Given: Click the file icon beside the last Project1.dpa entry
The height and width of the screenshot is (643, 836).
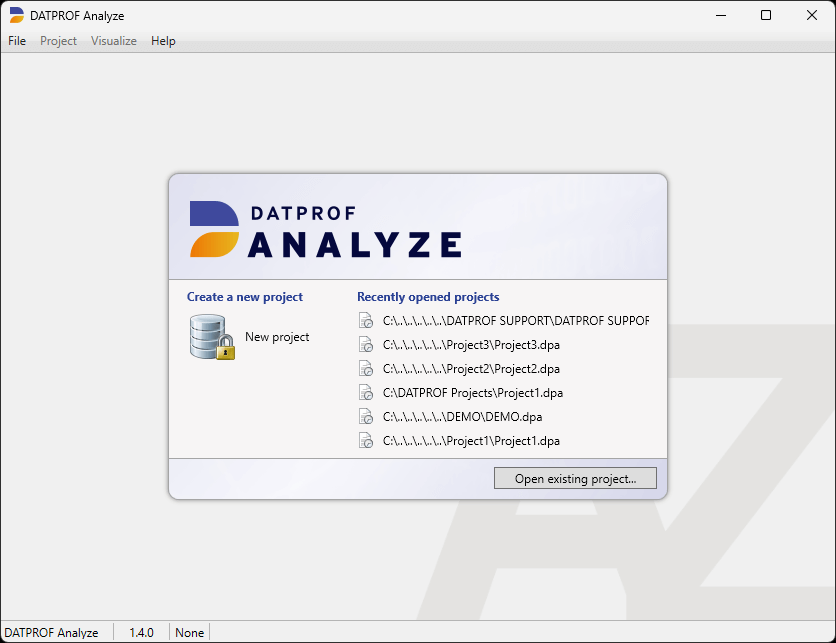Looking at the screenshot, I should tap(366, 440).
